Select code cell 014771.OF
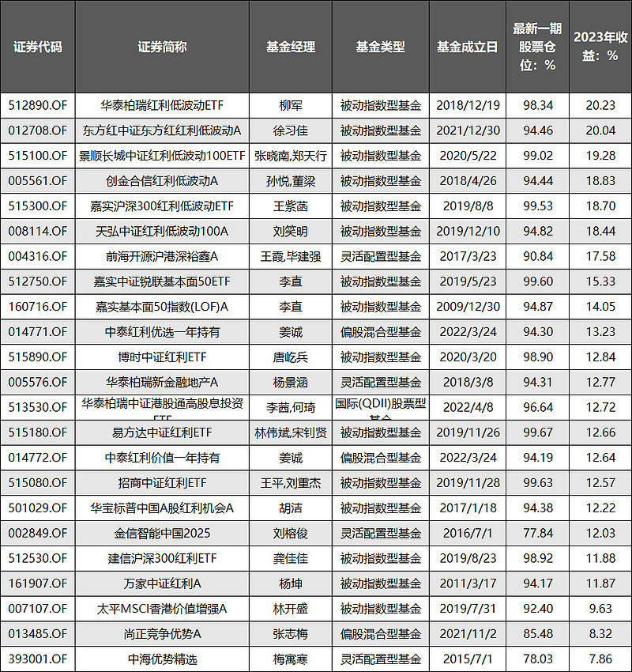Image resolution: width=632 pixels, height=672 pixels. click(x=38, y=332)
